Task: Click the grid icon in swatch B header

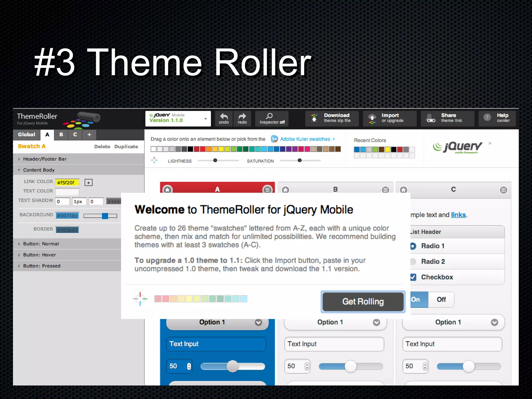Action: tap(385, 190)
